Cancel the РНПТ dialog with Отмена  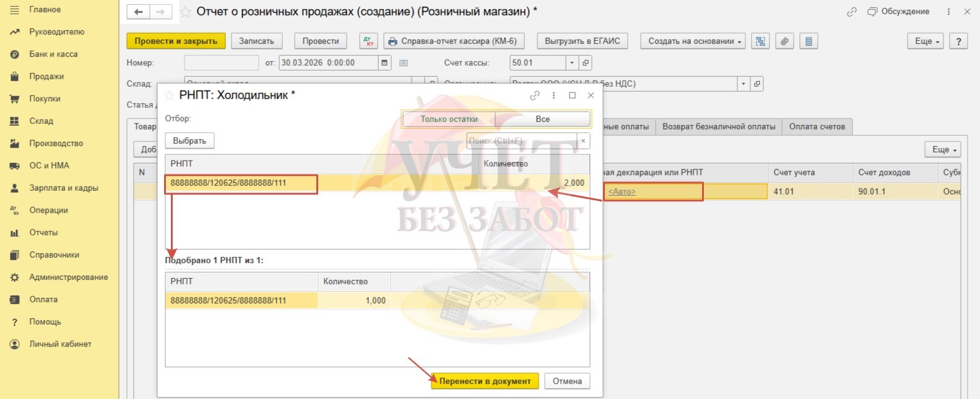coord(567,381)
